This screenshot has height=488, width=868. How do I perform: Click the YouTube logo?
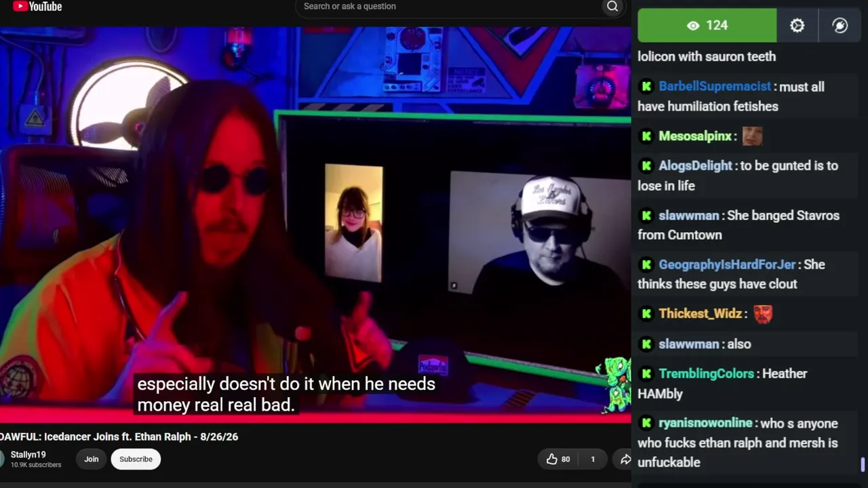pos(37,7)
